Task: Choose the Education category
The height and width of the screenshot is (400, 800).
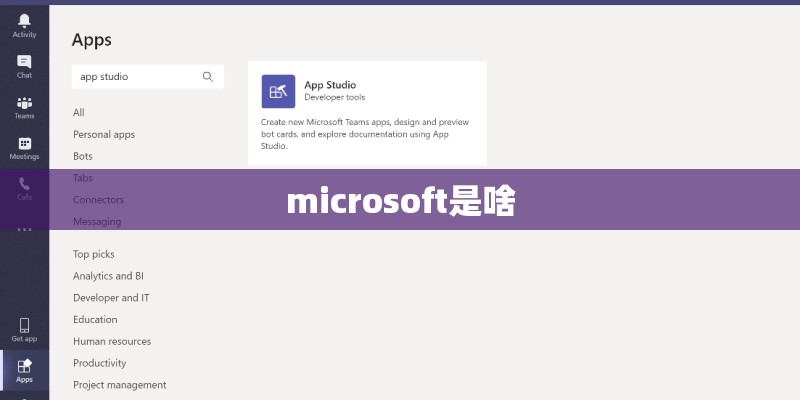Action: (x=95, y=319)
